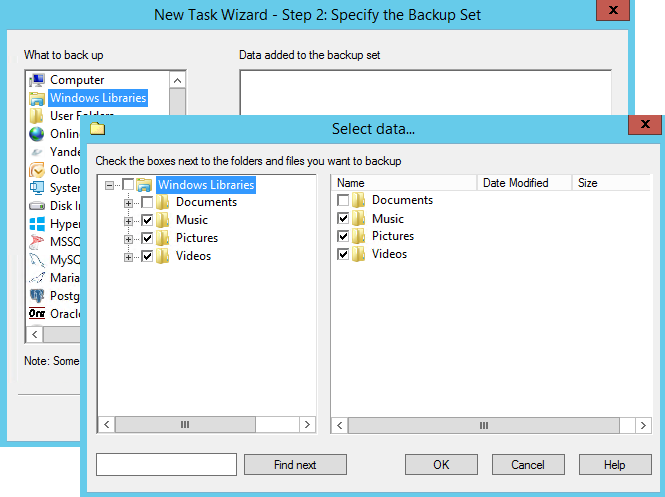
Task: Close the Select data dialog
Action: 645,124
